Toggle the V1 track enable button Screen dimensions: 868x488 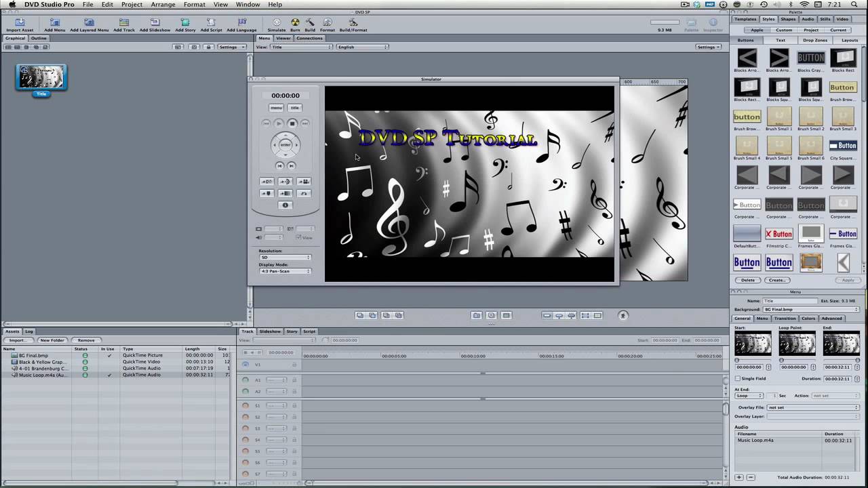click(245, 365)
